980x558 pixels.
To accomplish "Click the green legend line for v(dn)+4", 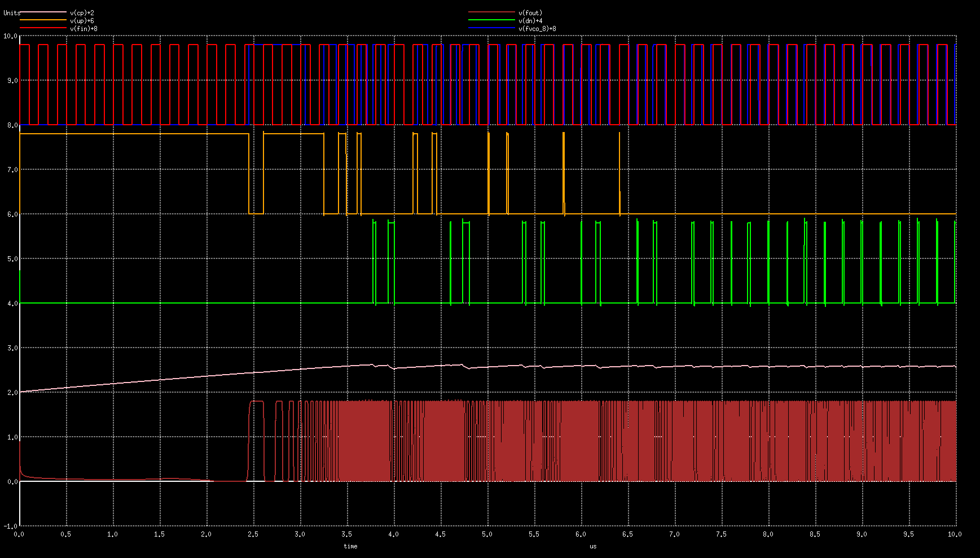I will [x=491, y=20].
